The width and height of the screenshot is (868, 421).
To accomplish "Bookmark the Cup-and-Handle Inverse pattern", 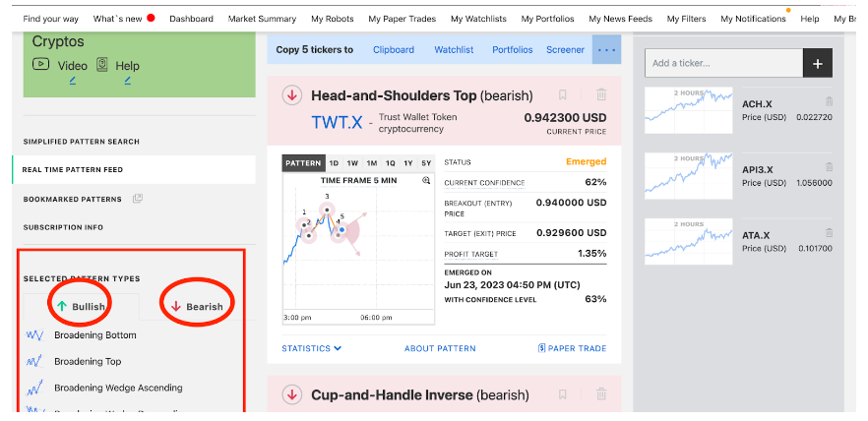I will click(x=563, y=394).
